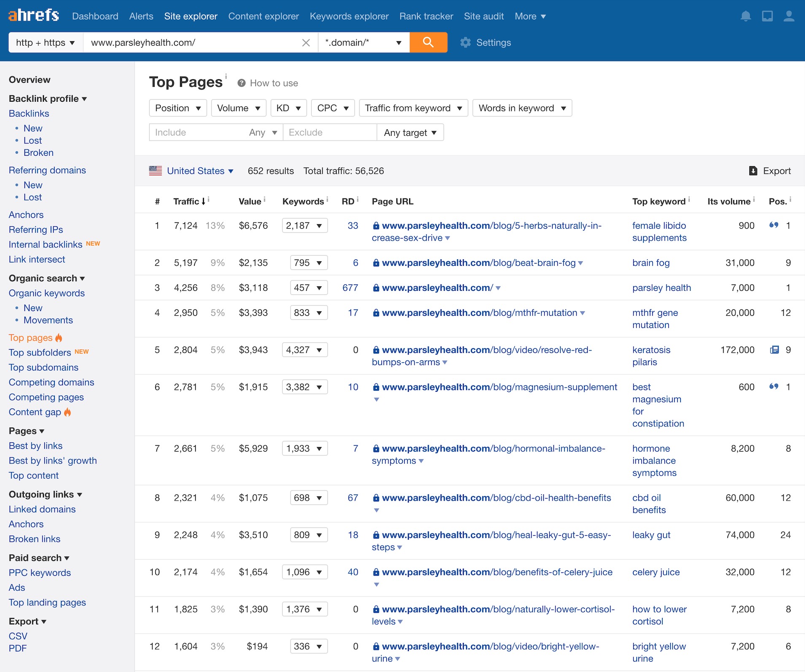The image size is (805, 672).
Task: Click the leaky gut keyword link
Action: pyautogui.click(x=651, y=535)
